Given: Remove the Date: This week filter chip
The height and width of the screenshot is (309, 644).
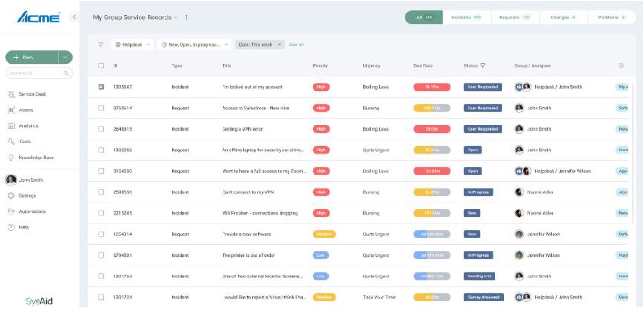Looking at the screenshot, I should coord(279,45).
